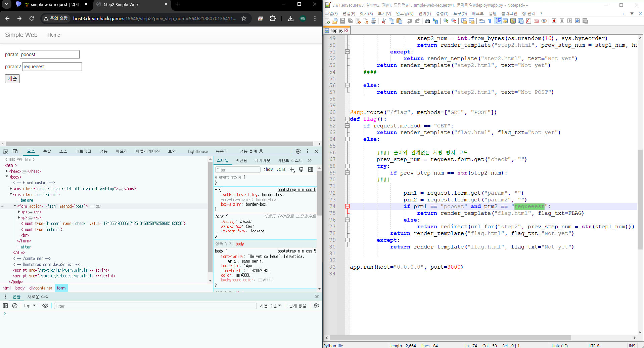Open the console log level dropdown (기본 수준)
Viewport: 644px width, 348px height.
(270, 306)
